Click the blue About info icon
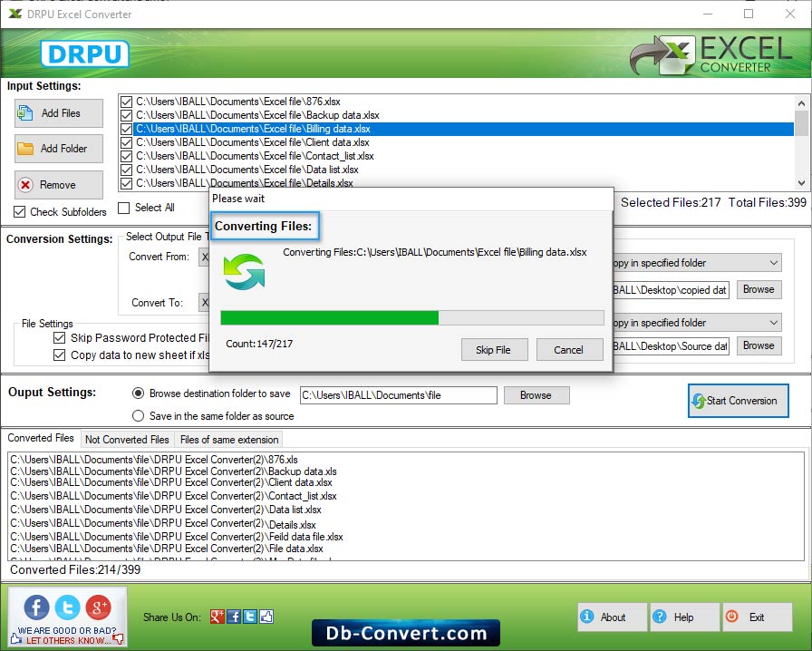Screen dimensions: 812x651 pyautogui.click(x=586, y=617)
